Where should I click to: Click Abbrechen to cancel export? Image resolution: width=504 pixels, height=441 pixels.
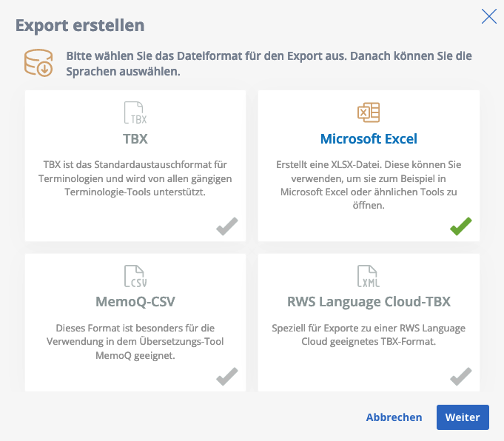coord(394,417)
